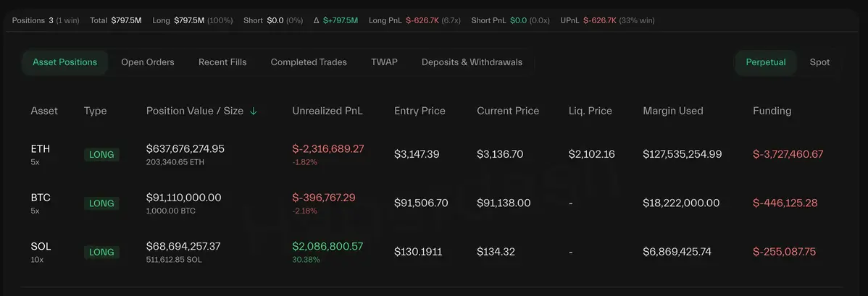Switch to the Open Orders tab
The width and height of the screenshot is (868, 296).
(x=148, y=62)
